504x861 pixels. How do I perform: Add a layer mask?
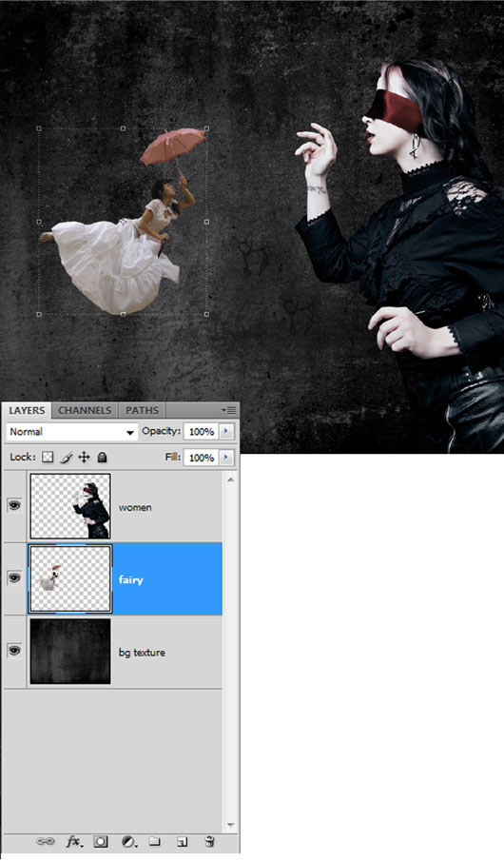[x=101, y=841]
